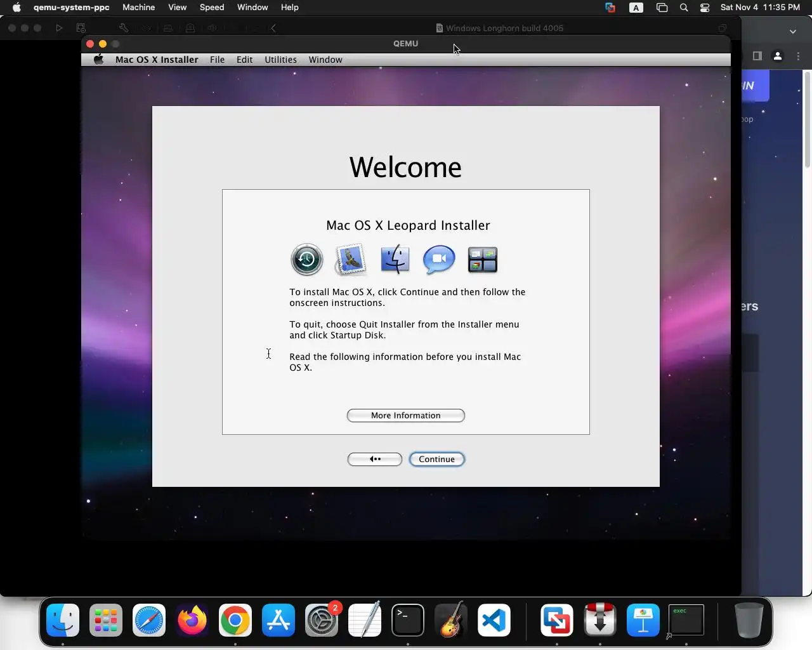Open the View menu in macOS menu bar
The height and width of the screenshot is (650, 812).
177,8
